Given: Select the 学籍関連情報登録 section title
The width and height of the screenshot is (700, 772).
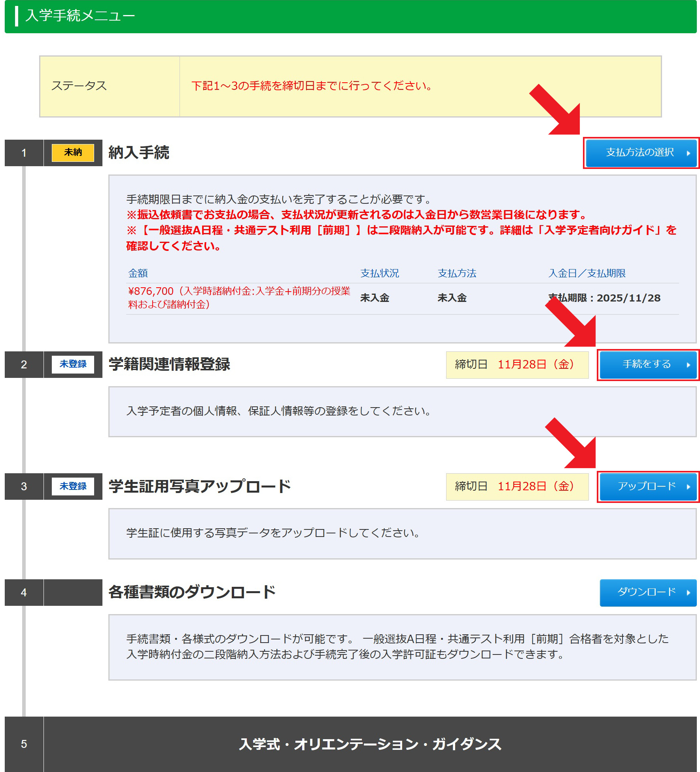Looking at the screenshot, I should click(171, 365).
